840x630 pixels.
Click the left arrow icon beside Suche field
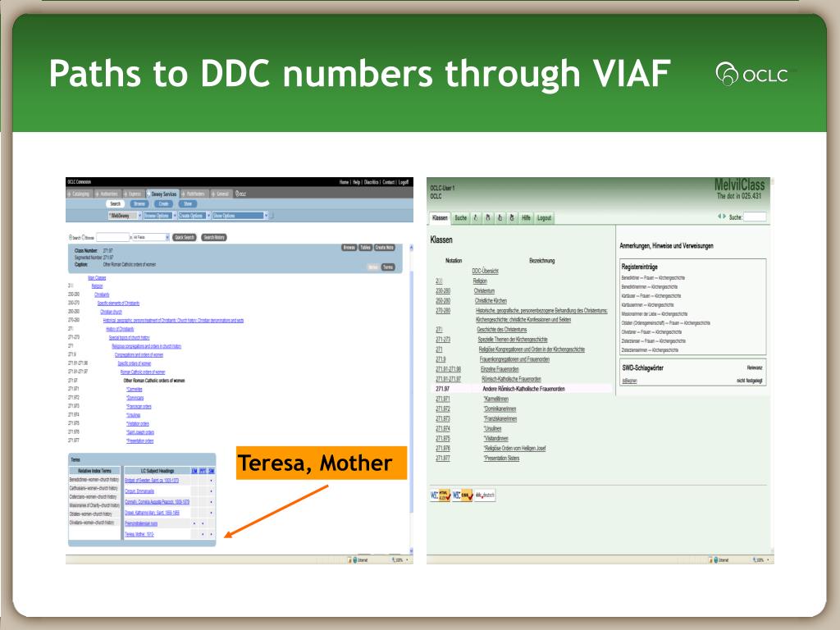coord(719,217)
